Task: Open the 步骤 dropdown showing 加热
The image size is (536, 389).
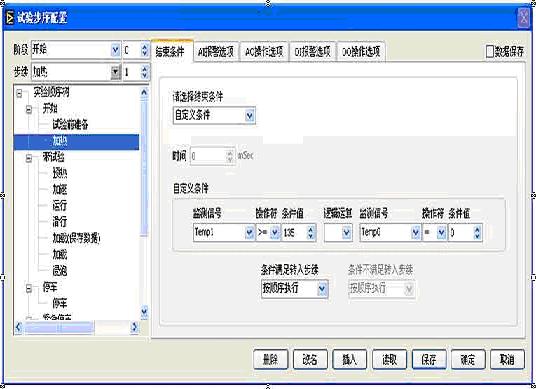Action: tap(116, 71)
